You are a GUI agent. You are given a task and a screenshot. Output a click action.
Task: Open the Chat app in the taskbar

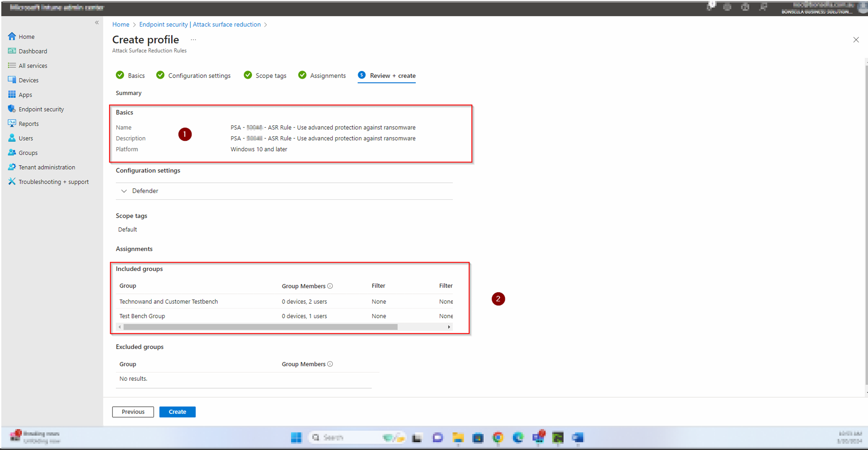pos(437,438)
